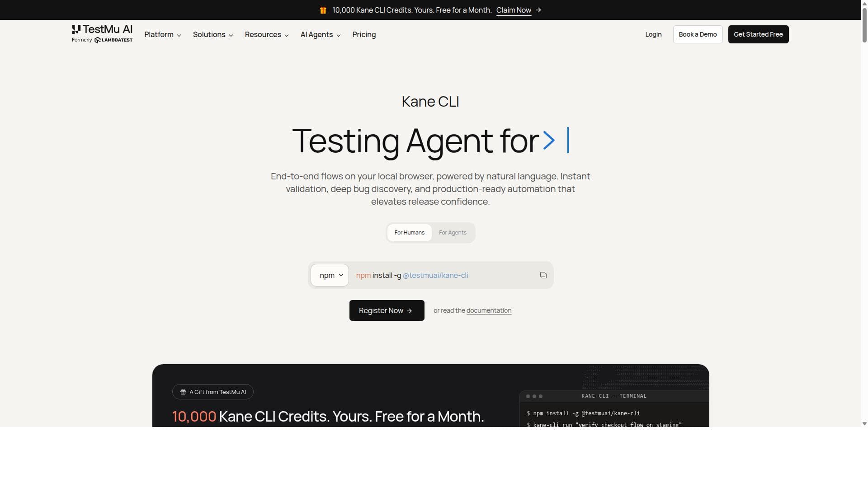Click the Claim Now link
Screen dimensions: 868x488
(514, 10)
